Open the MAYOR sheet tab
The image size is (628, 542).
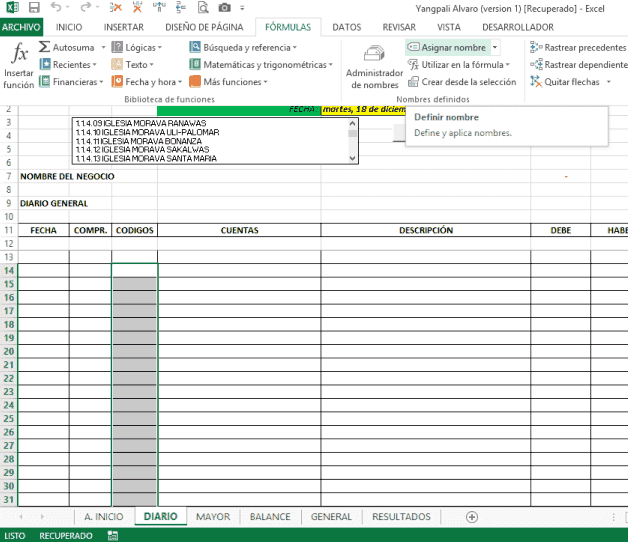coord(213,516)
